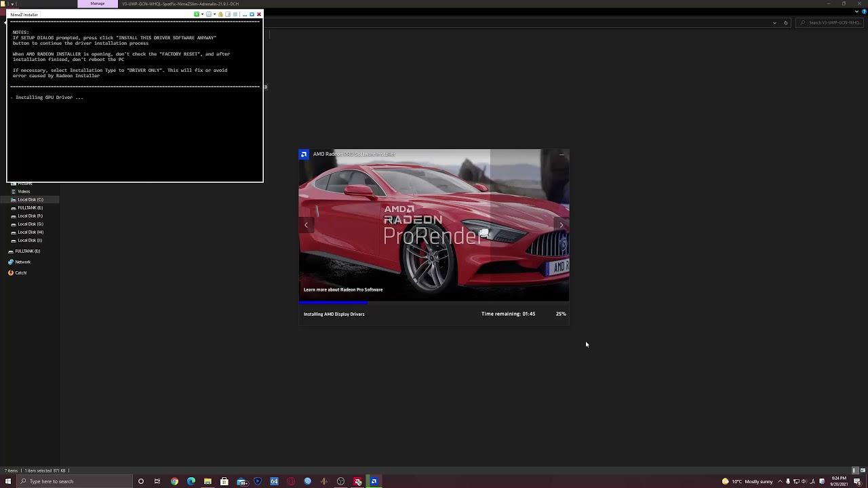Viewport: 868px width, 488px height.
Task: Open the blue 64 app on taskbar
Action: point(274,481)
